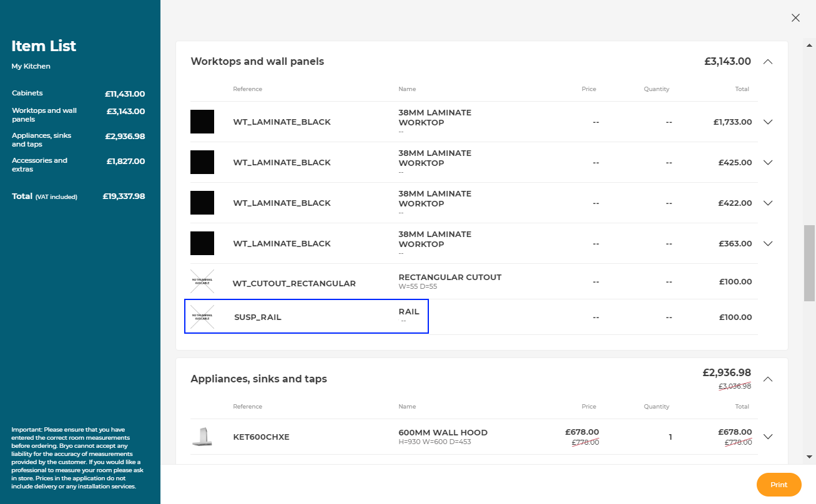
Task: Click black swatch of £363.00 worktop
Action: coord(202,243)
